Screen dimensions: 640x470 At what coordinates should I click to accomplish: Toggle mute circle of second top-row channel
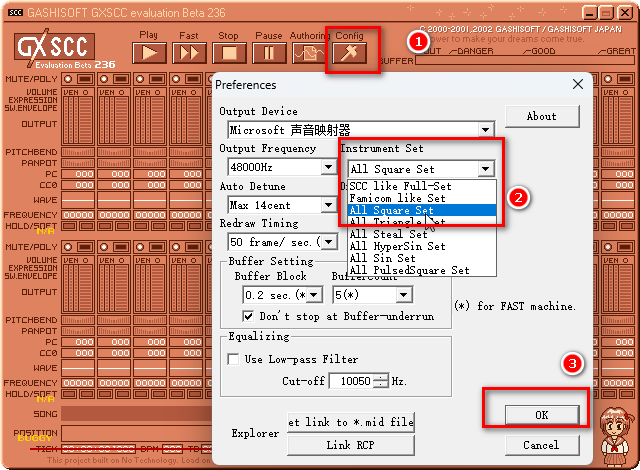104,79
